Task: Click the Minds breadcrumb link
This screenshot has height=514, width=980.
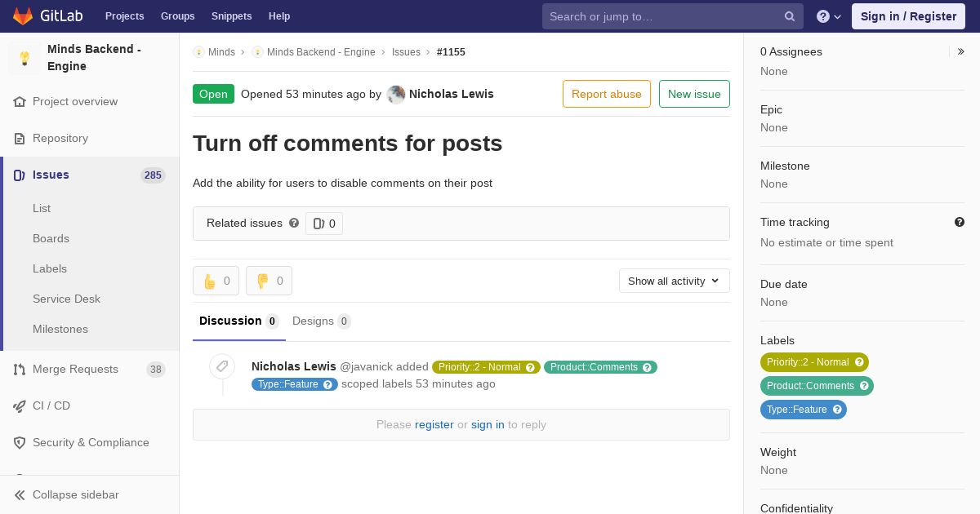Action: tap(221, 52)
